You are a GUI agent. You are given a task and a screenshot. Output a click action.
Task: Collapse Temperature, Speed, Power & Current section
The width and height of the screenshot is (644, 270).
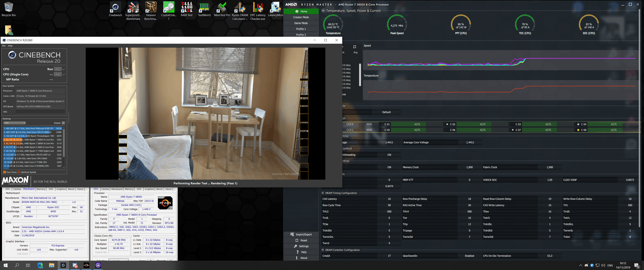[x=323, y=10]
